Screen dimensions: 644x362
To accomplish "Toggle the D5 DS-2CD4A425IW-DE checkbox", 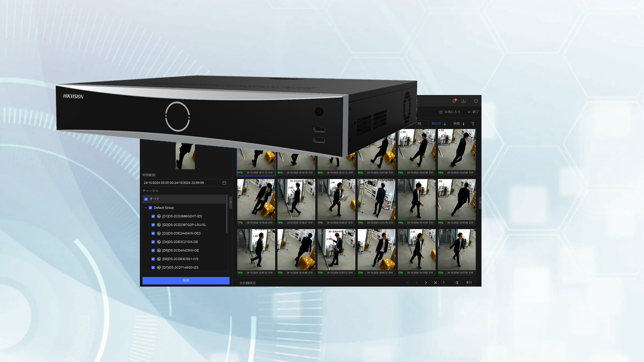I will (153, 250).
